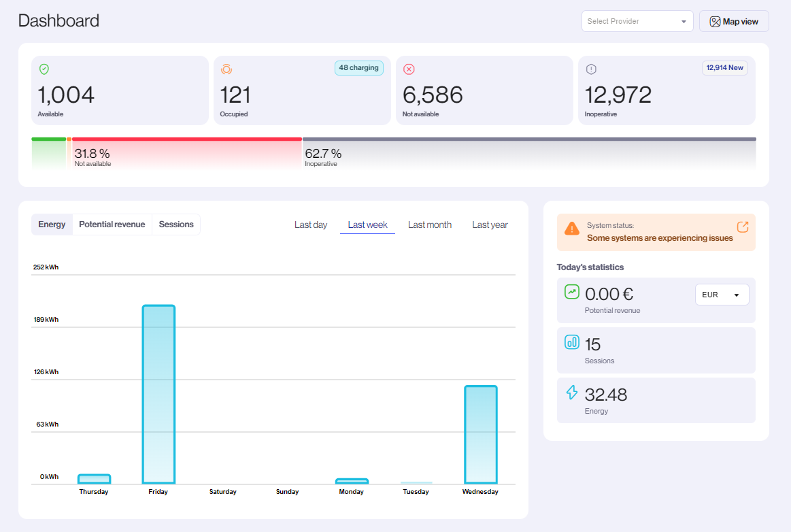Click the green trending arrow icon beside Potential revenue
Image resolution: width=791 pixels, height=532 pixels.
pyautogui.click(x=572, y=291)
